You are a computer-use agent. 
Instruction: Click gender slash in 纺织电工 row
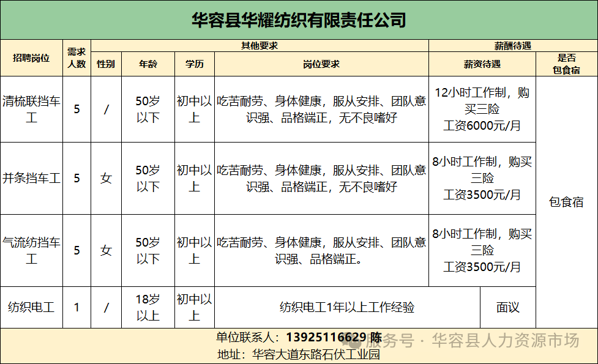[106, 307]
